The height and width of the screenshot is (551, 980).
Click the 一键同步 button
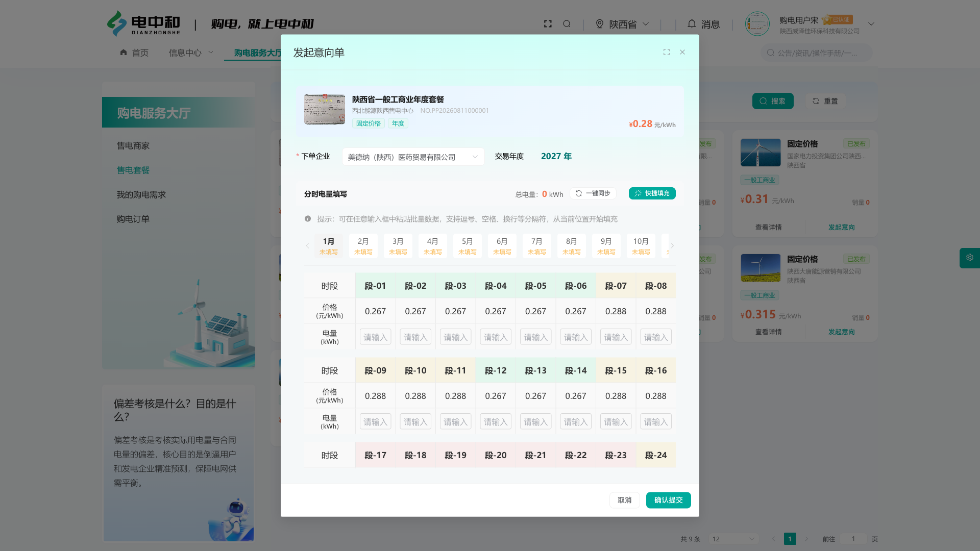click(593, 193)
